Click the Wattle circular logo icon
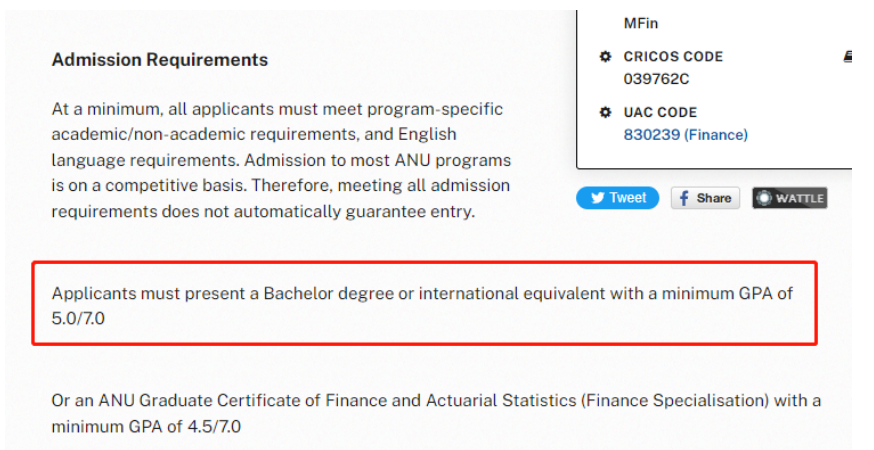 click(764, 198)
